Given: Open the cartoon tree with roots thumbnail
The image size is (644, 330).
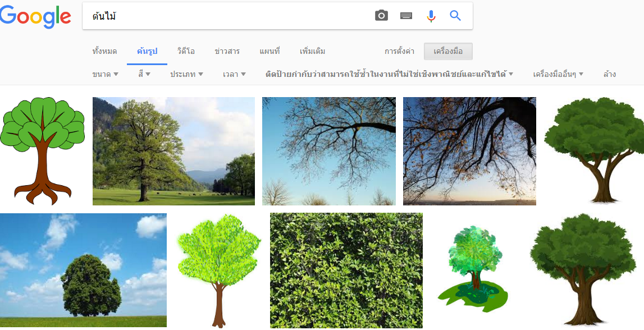Looking at the screenshot, I should click(43, 150).
